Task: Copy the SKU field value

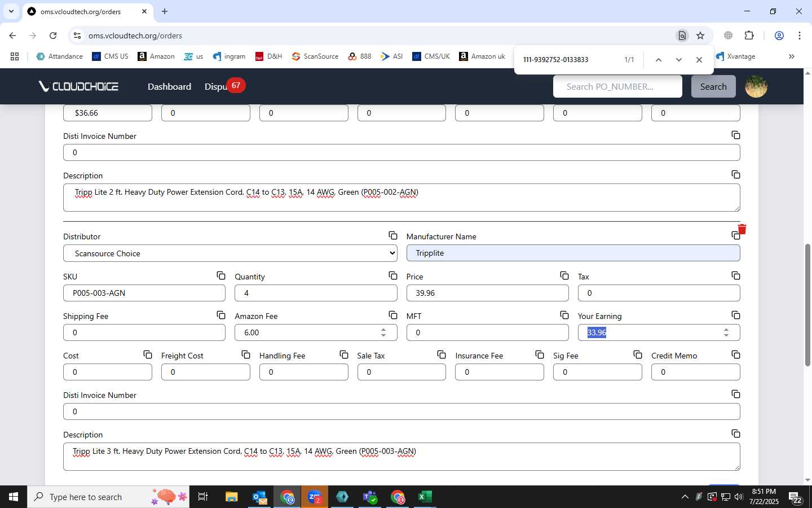Action: (x=221, y=275)
